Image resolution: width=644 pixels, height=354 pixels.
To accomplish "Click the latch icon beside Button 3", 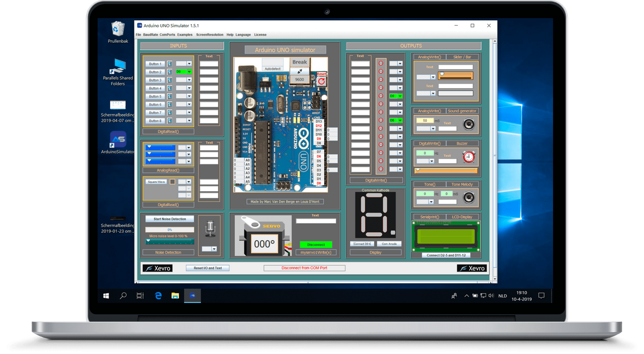I will point(170,80).
